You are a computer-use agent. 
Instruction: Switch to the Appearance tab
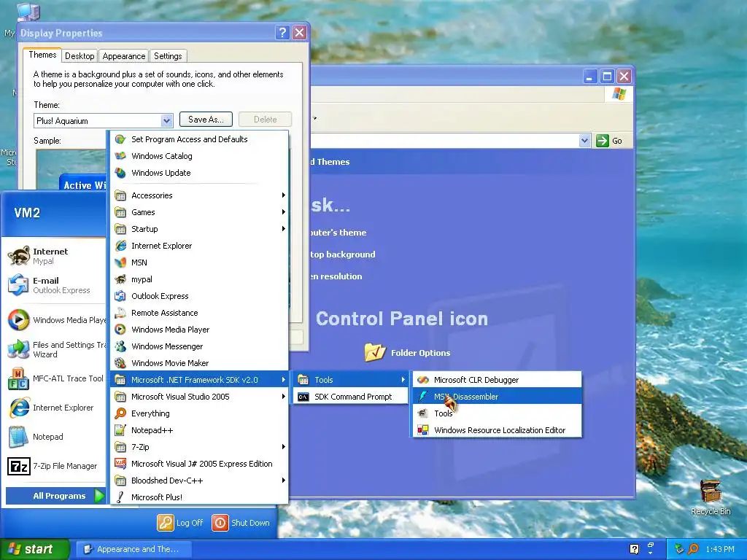pyautogui.click(x=124, y=55)
